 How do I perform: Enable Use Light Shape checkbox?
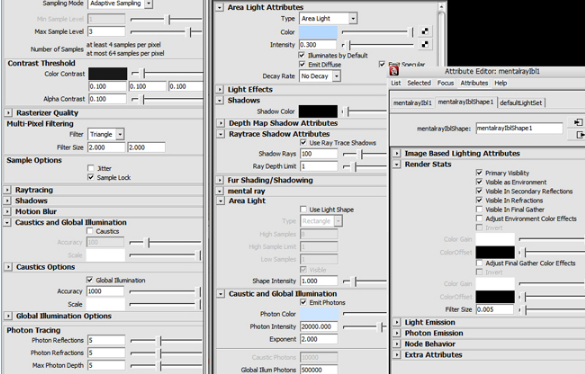click(303, 209)
